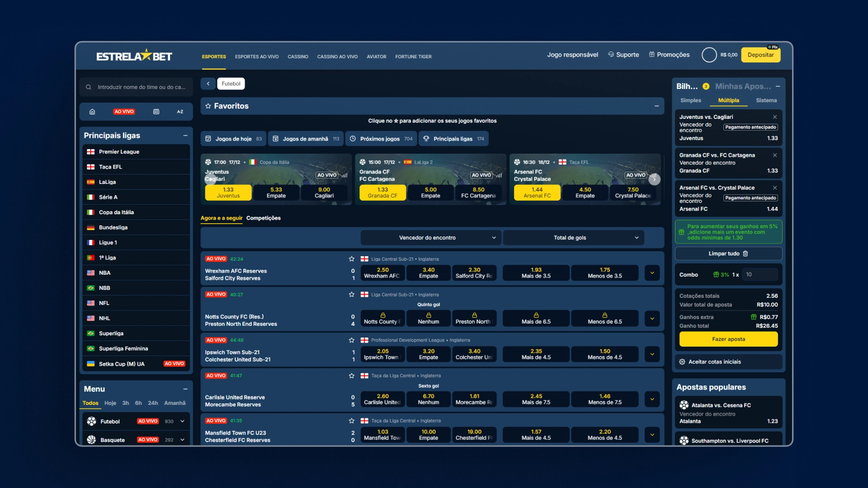Open the Vencedor do encontro dropdown

pyautogui.click(x=431, y=238)
